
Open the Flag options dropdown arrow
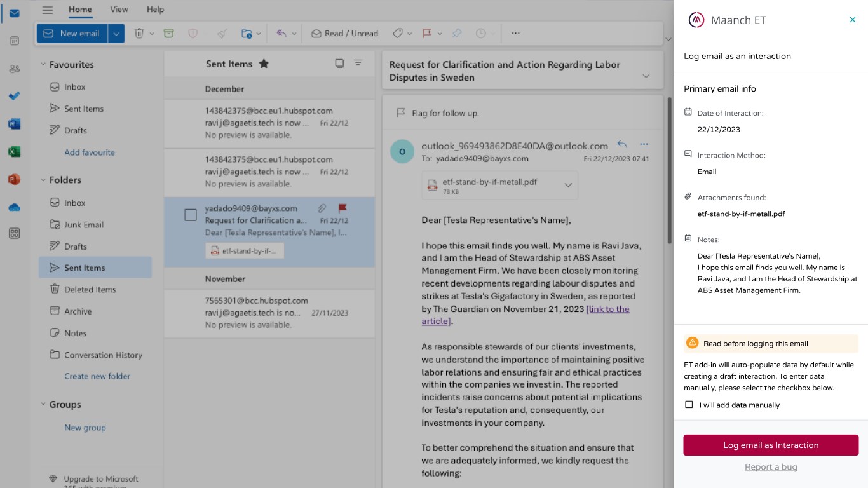440,34
